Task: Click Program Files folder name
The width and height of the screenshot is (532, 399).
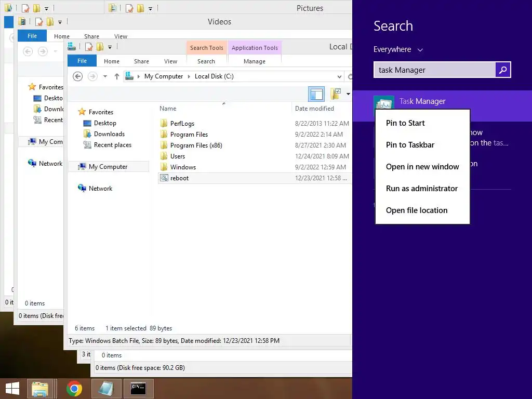Action: (189, 135)
